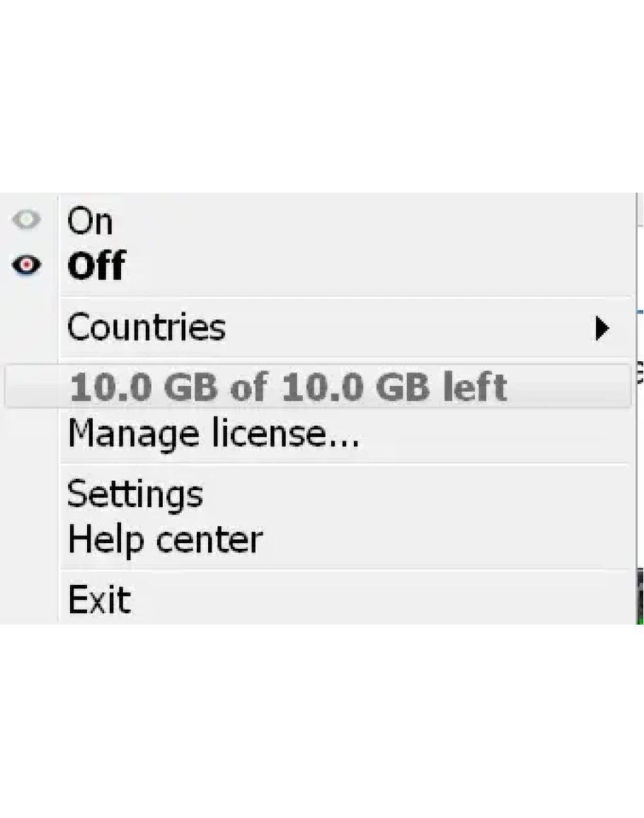This screenshot has width=644, height=818.
Task: Open Help center
Action: (x=165, y=540)
